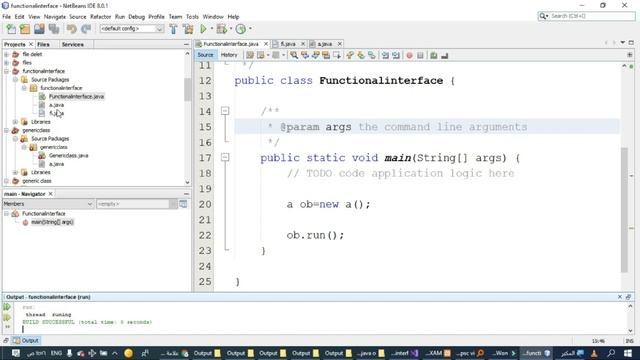640x360 pixels.
Task: Click the Save All toolbar icon
Action: 53,29
